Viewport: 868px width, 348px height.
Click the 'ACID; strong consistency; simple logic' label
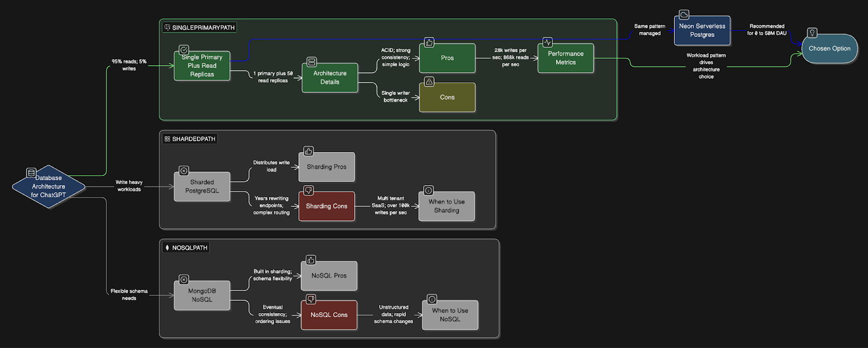click(x=396, y=58)
